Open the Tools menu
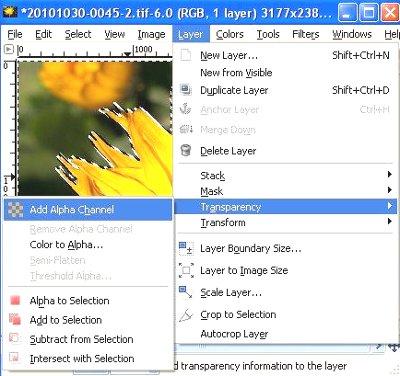Viewport: 400px width, 376px height. 268,34
